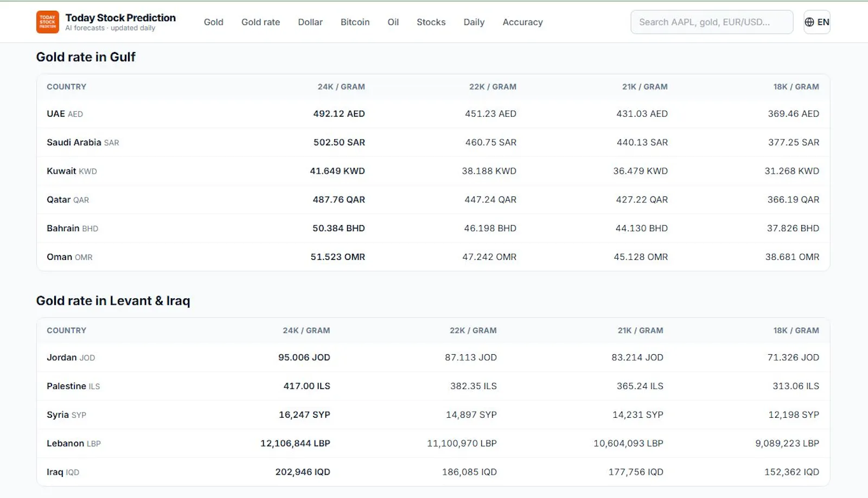The height and width of the screenshot is (498, 868).
Task: Select the 202,946 IQD price cell
Action: coord(303,473)
